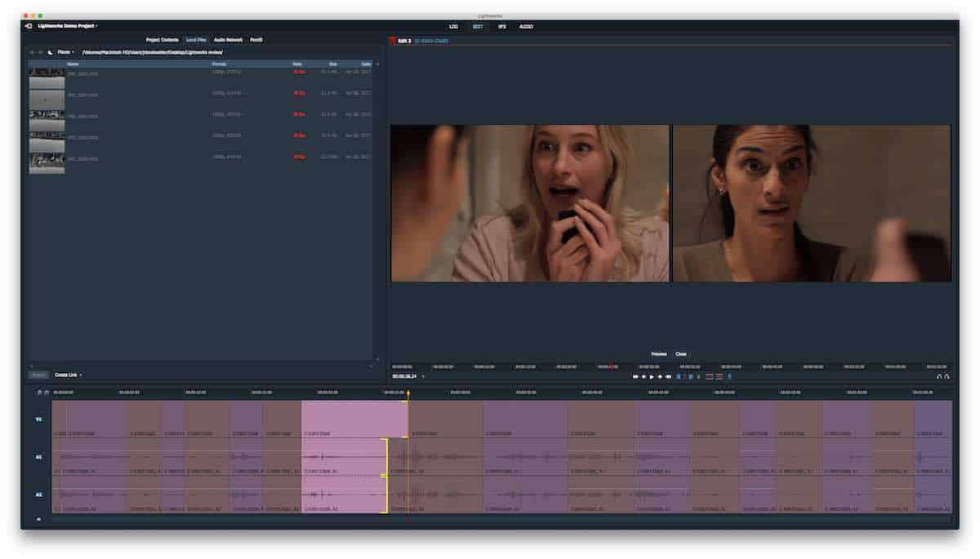Click the blue mark-in icon in the viewer toolbar
The image size is (980, 559).
point(678,376)
